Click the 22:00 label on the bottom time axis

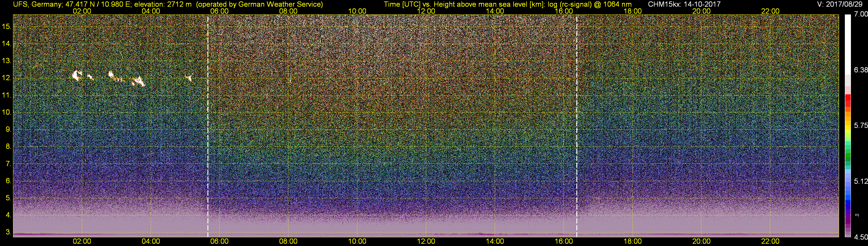click(x=770, y=241)
